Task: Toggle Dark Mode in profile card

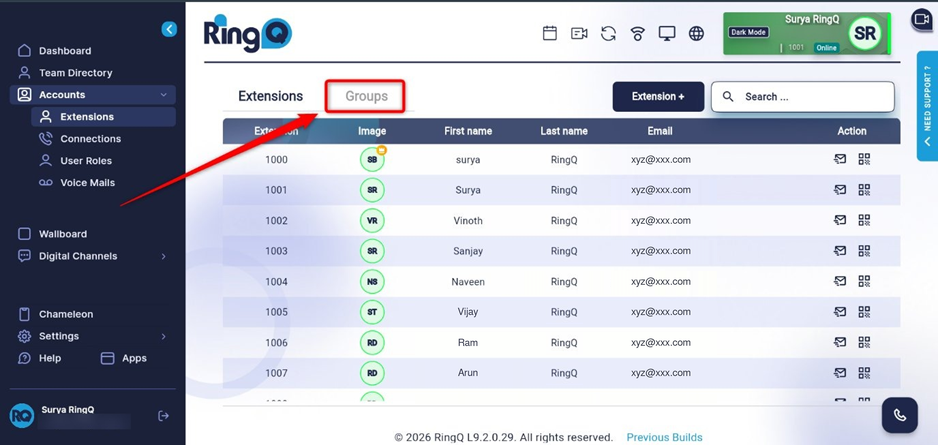Action: [x=748, y=32]
